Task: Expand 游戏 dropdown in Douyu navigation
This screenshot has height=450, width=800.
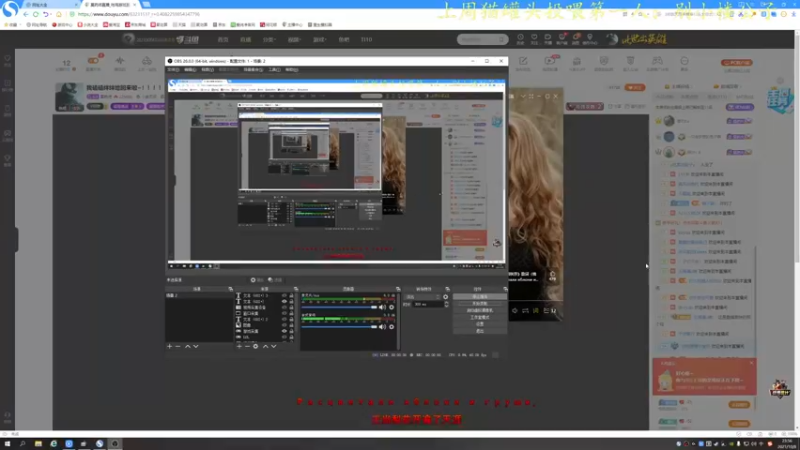Action: [x=319, y=39]
